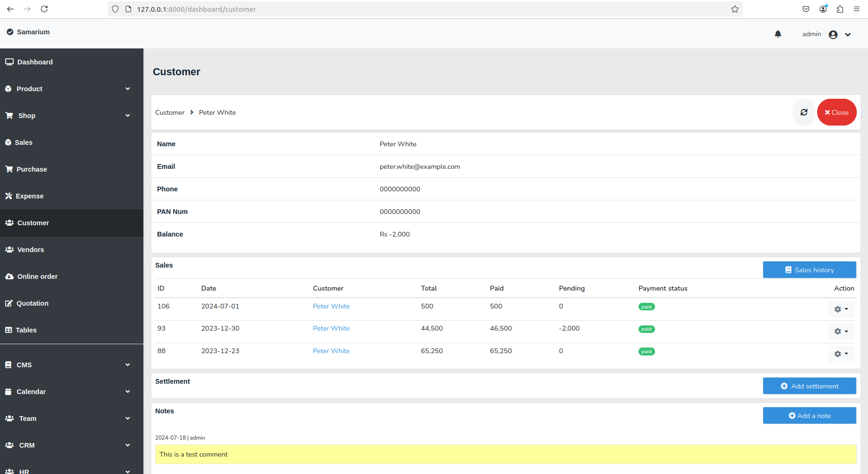Open action gear dropdown for sale 93
The width and height of the screenshot is (868, 474).
[841, 332]
